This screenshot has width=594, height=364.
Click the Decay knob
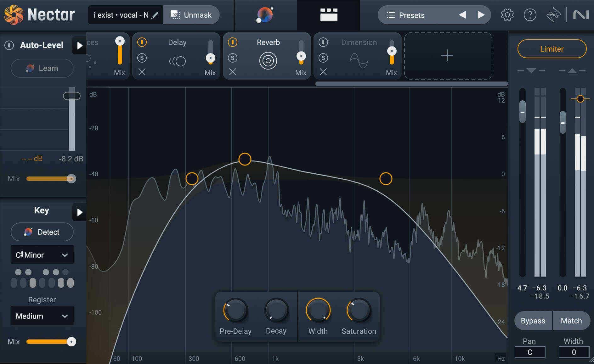point(276,310)
